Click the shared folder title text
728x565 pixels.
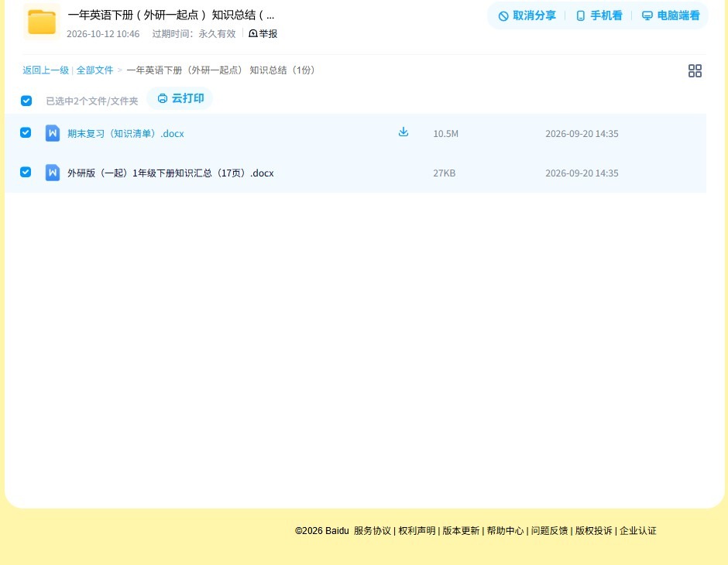tap(171, 15)
